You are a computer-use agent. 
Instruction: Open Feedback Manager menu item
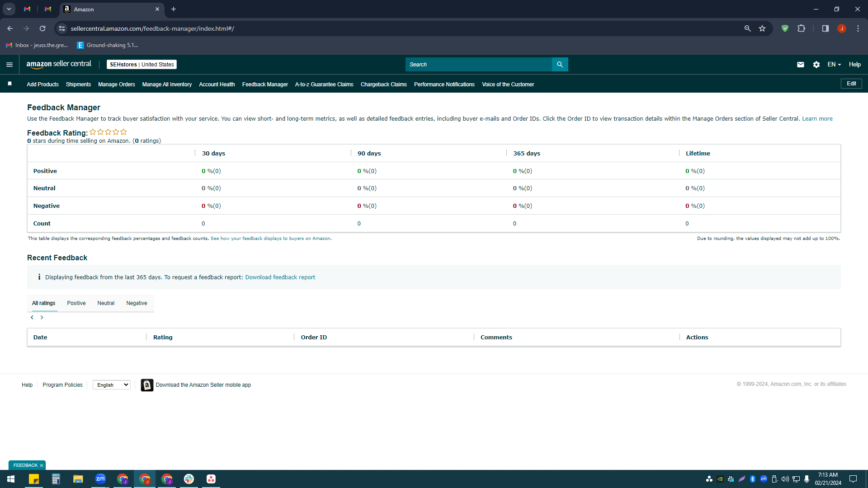coord(265,84)
